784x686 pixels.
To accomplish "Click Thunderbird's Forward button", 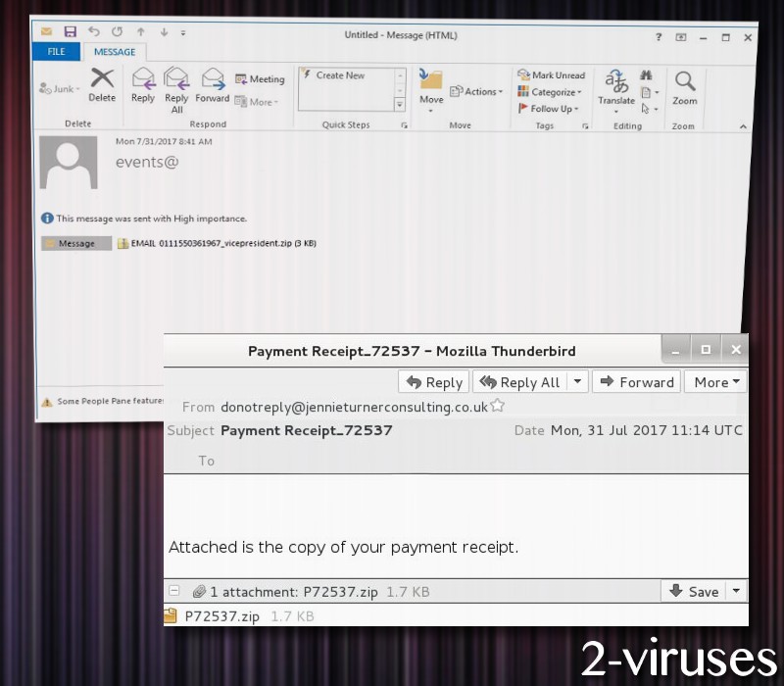I will pos(636,382).
